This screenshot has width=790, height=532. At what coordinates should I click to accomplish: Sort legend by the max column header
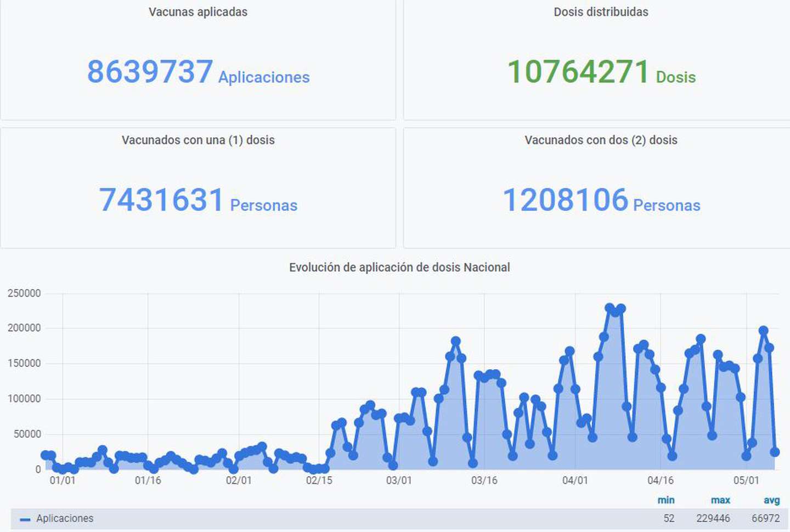coord(720,500)
